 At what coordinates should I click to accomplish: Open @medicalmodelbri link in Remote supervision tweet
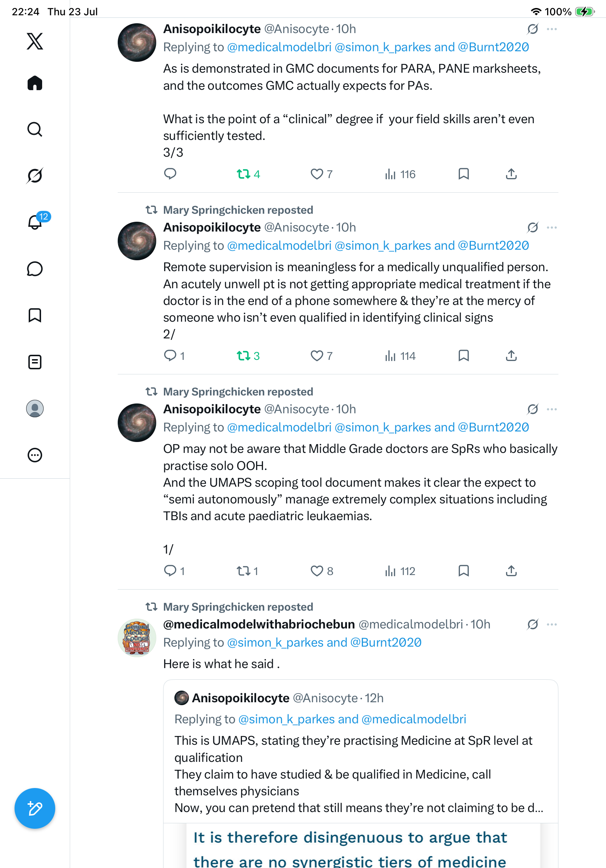click(x=279, y=246)
